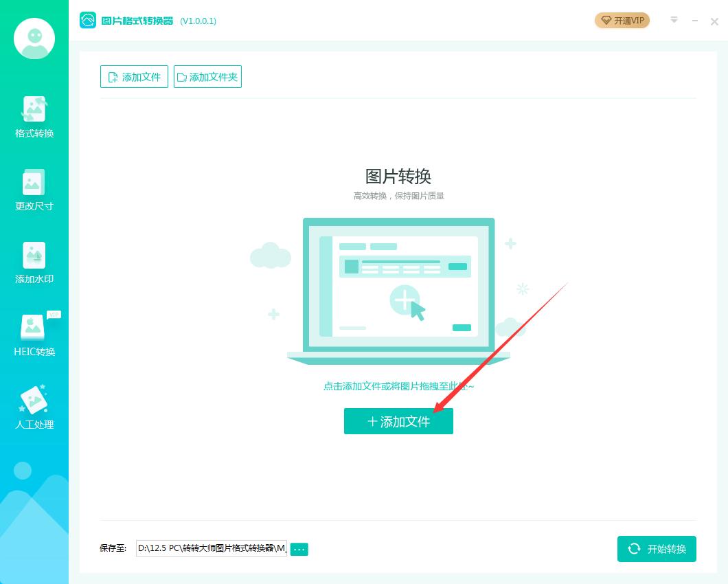Screen dimensions: 728x584
Task: Close the converter window
Action: click(714, 21)
